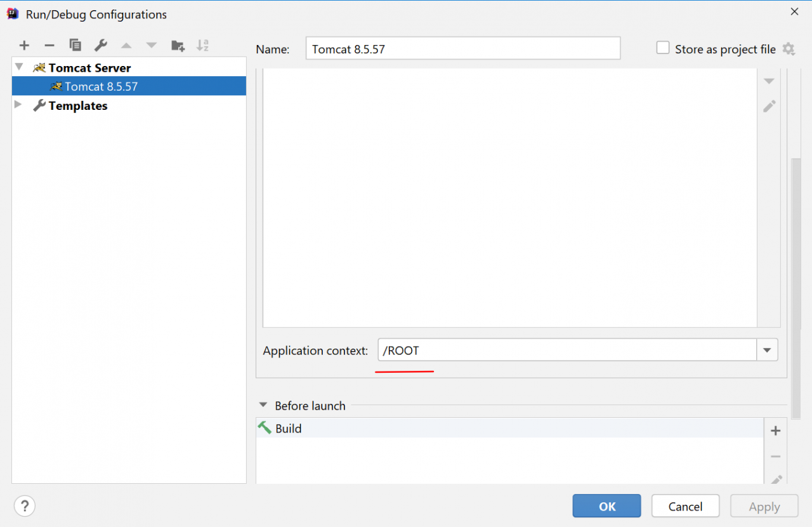Click into the Application context field /ROOT
This screenshot has width=812, height=527.
pyautogui.click(x=567, y=350)
